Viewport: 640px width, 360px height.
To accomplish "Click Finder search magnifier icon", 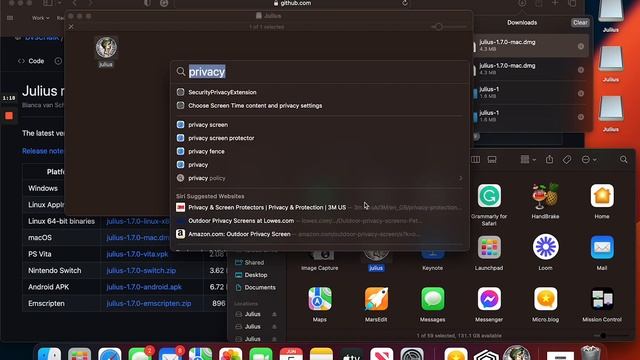I will coord(623,160).
